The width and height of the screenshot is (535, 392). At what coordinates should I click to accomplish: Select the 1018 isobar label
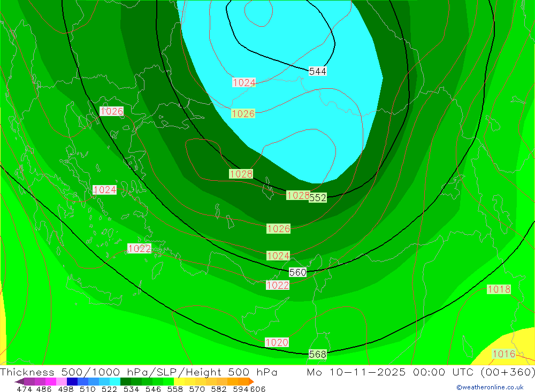click(x=499, y=289)
